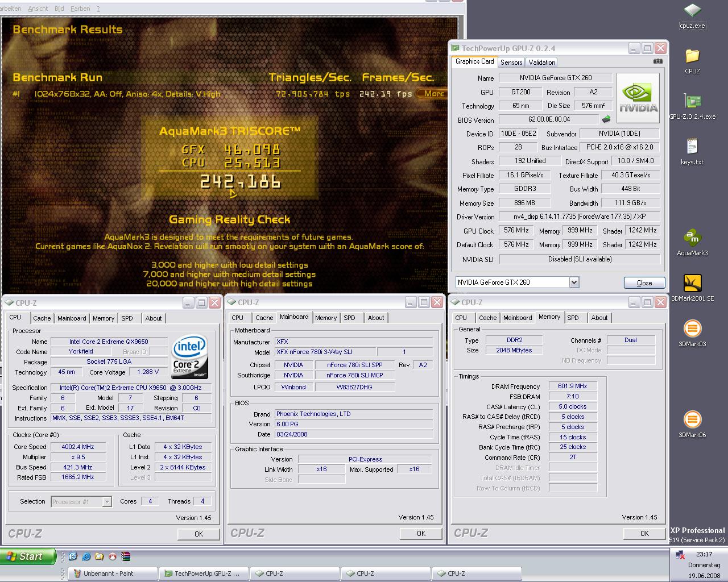Open the GPU selection dropdown in GPU-Z
Image resolution: width=728 pixels, height=582 pixels.
(x=574, y=282)
